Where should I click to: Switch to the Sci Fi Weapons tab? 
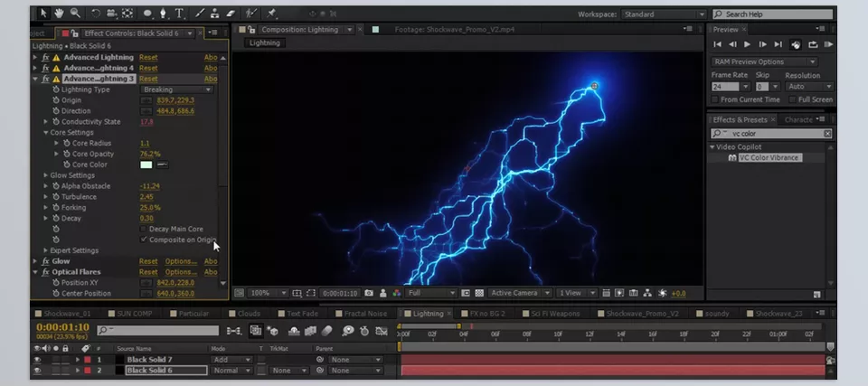[554, 314]
